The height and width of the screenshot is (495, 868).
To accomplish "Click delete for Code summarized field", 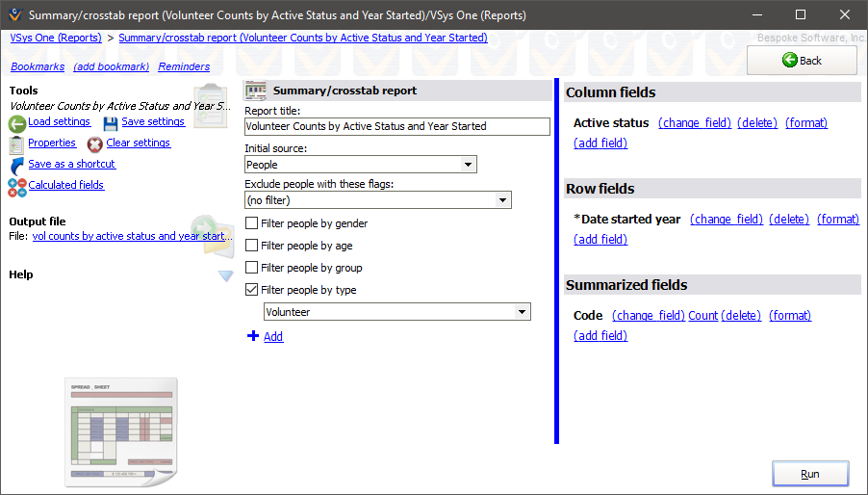I will coord(741,316).
